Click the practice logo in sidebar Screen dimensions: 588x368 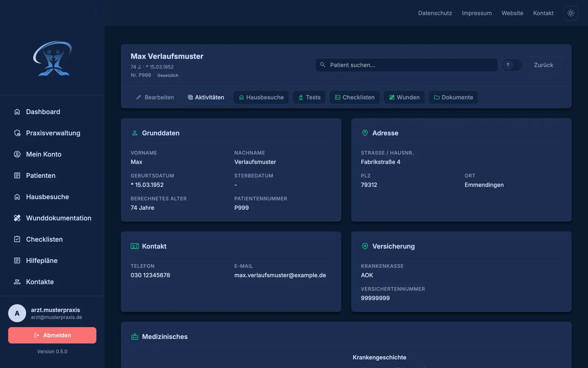53,59
